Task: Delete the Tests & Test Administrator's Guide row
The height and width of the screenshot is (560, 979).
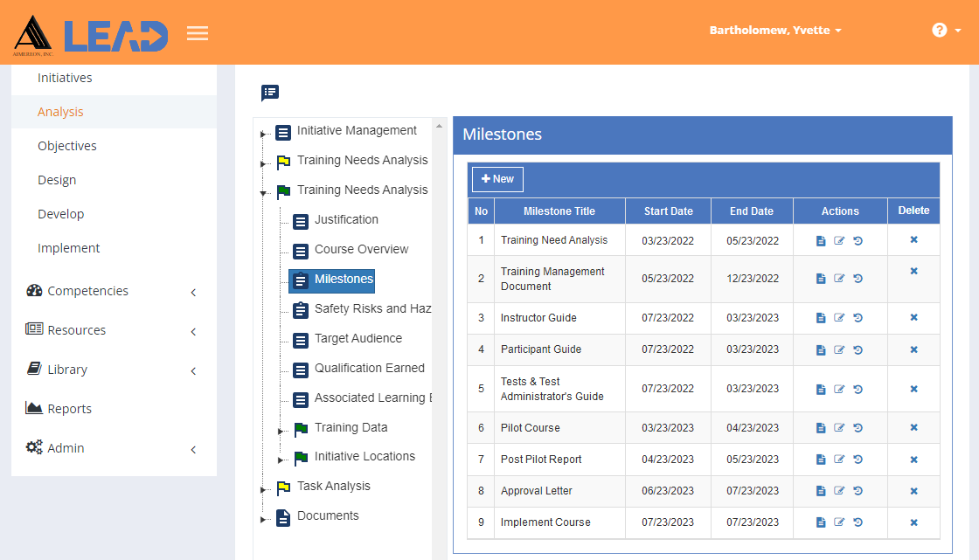Action: pos(913,389)
